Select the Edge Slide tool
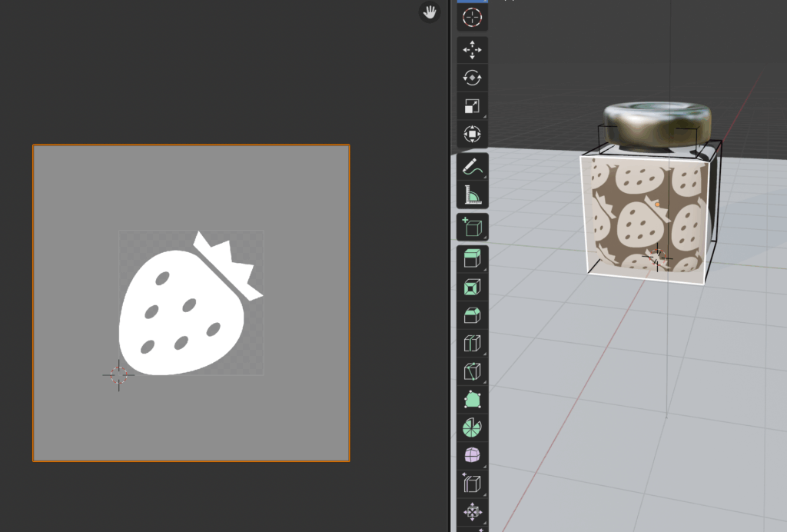This screenshot has height=532, width=787. pyautogui.click(x=472, y=484)
